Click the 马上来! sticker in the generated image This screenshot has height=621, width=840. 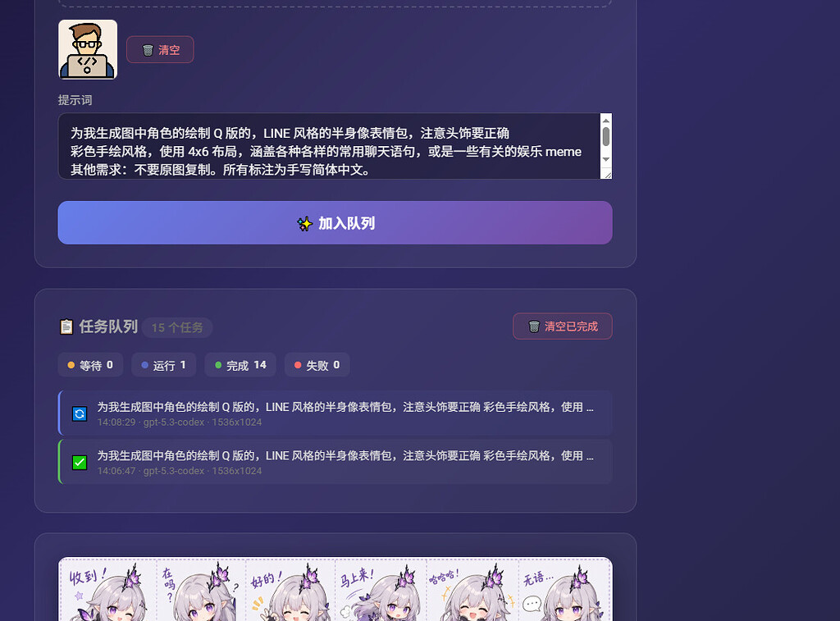point(381,591)
